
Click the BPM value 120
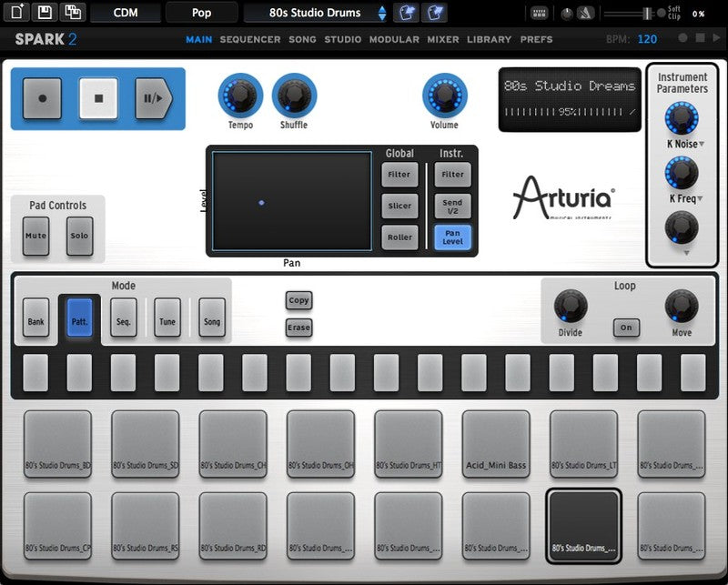647,39
